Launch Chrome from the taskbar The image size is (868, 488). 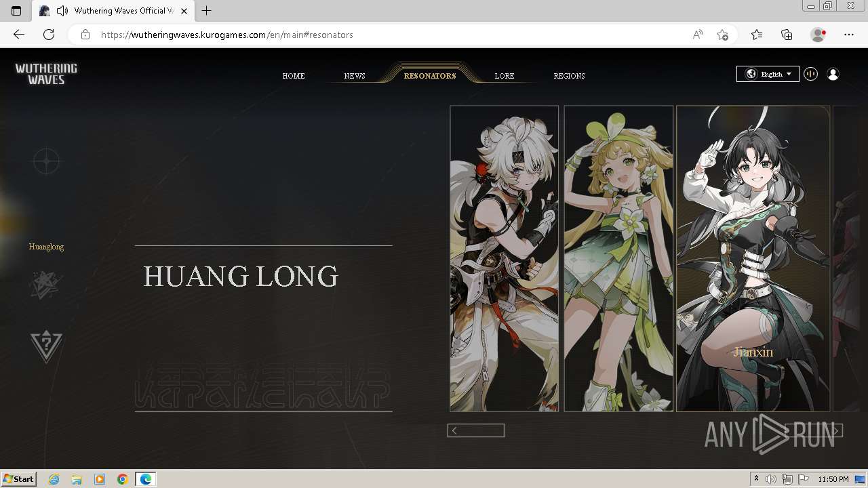(123, 479)
